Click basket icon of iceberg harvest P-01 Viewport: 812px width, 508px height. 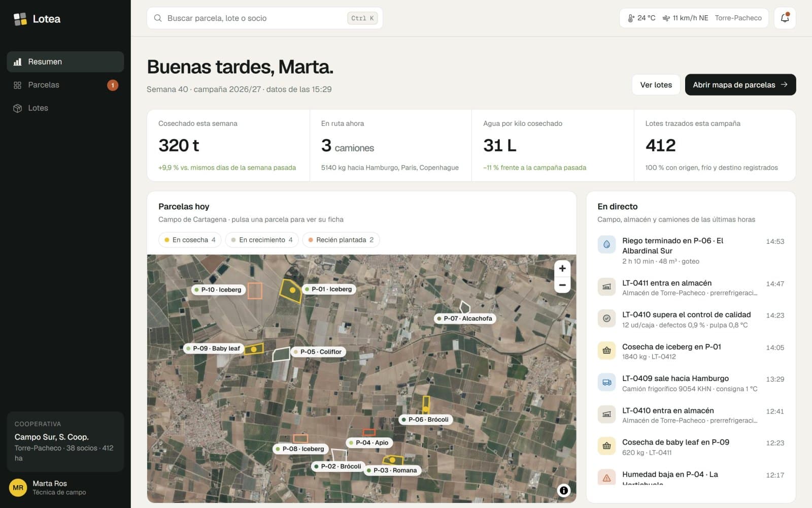tap(606, 351)
